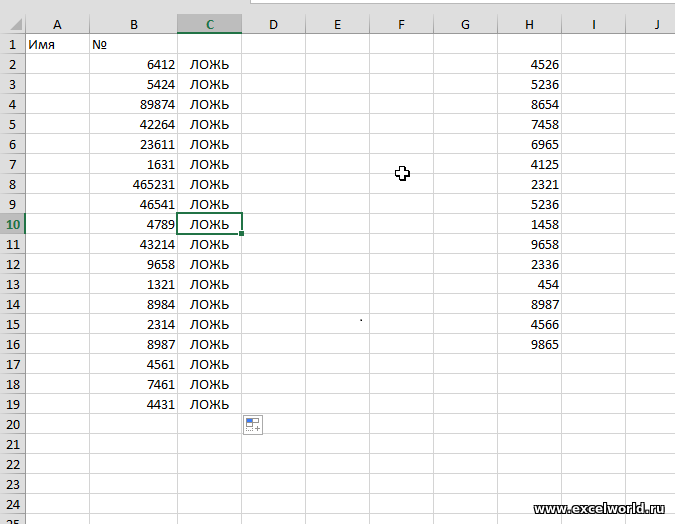
Task: Select row 10 header
Action: tap(12, 224)
